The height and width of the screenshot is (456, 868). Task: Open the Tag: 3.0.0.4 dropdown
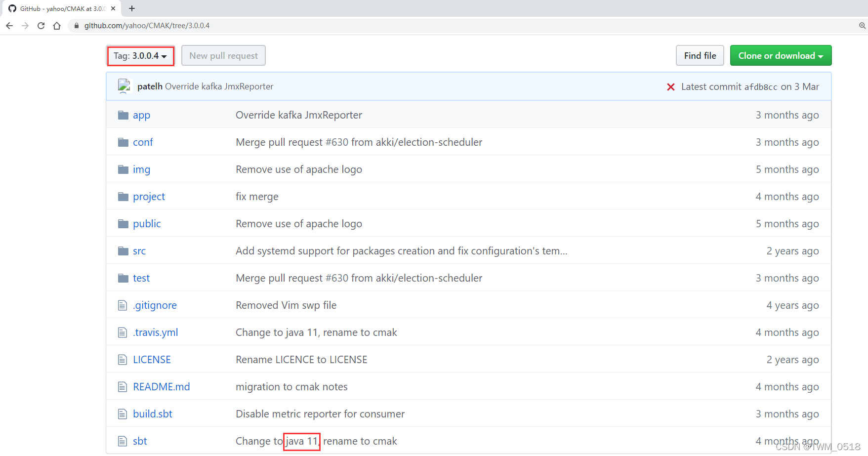tap(140, 56)
